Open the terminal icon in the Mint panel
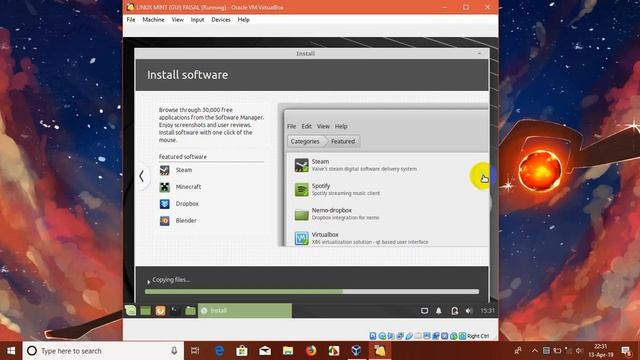This screenshot has width=640, height=360. 175,311
